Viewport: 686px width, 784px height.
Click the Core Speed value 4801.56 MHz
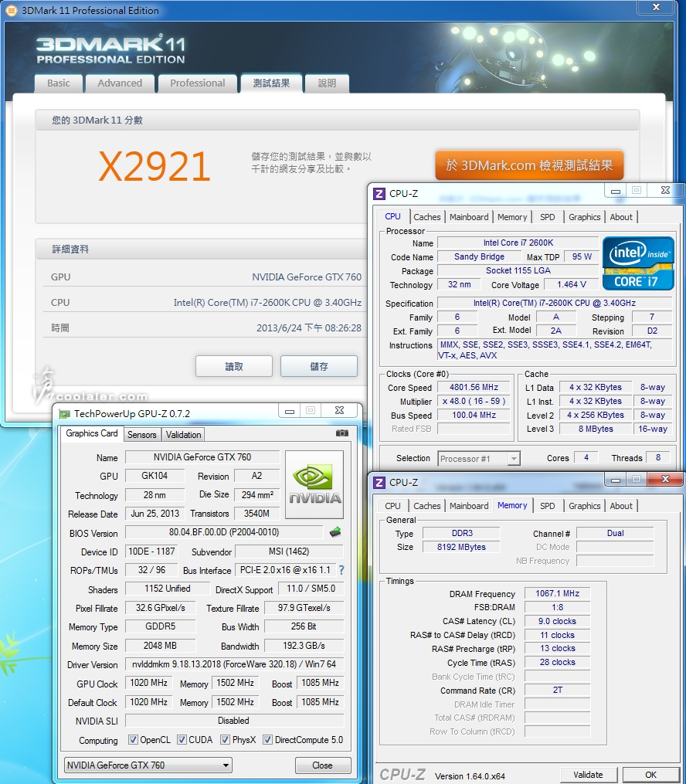click(x=474, y=387)
